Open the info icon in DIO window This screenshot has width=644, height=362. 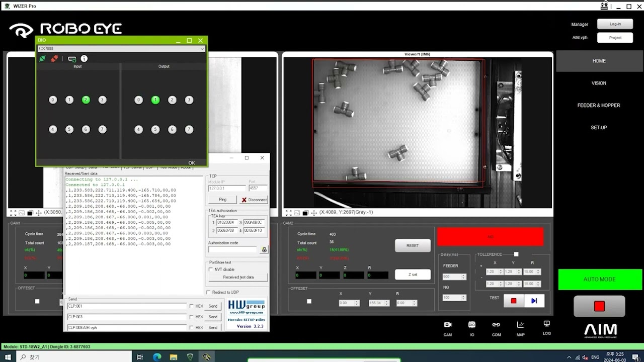coord(84,59)
